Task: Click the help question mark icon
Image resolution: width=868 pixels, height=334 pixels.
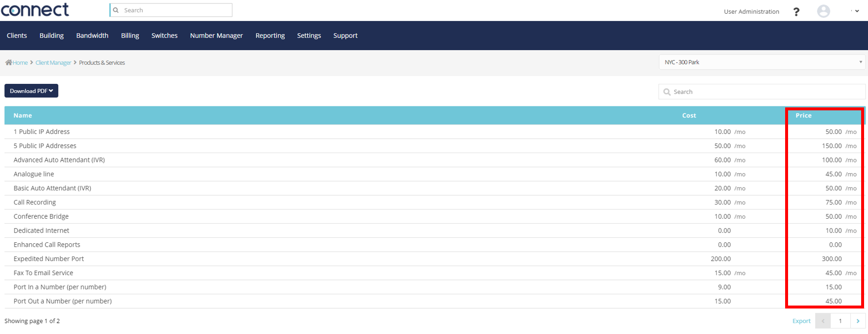Action: point(796,12)
